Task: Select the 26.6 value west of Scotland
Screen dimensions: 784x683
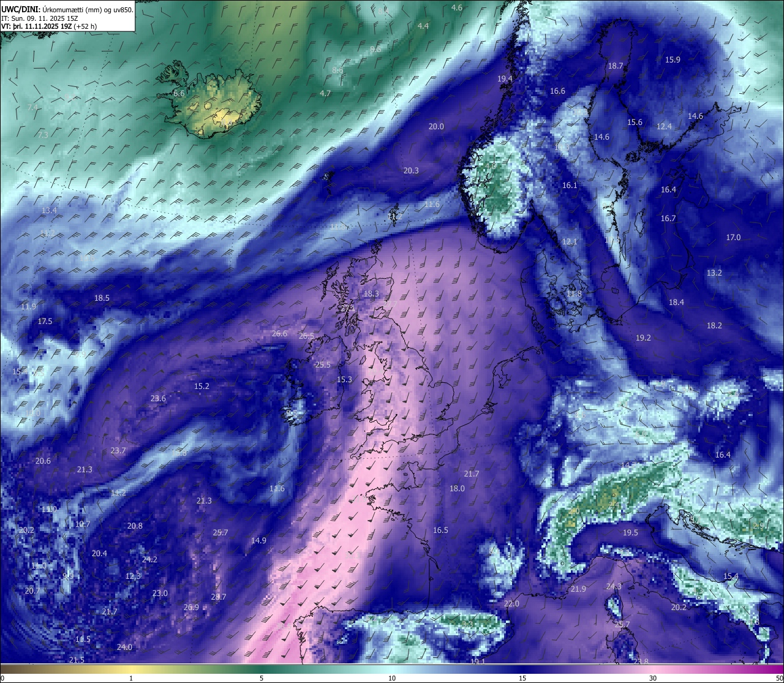Action: click(279, 334)
